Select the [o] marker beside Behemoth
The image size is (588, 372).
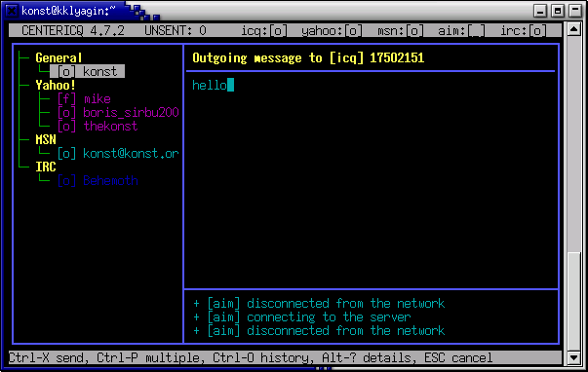66,180
